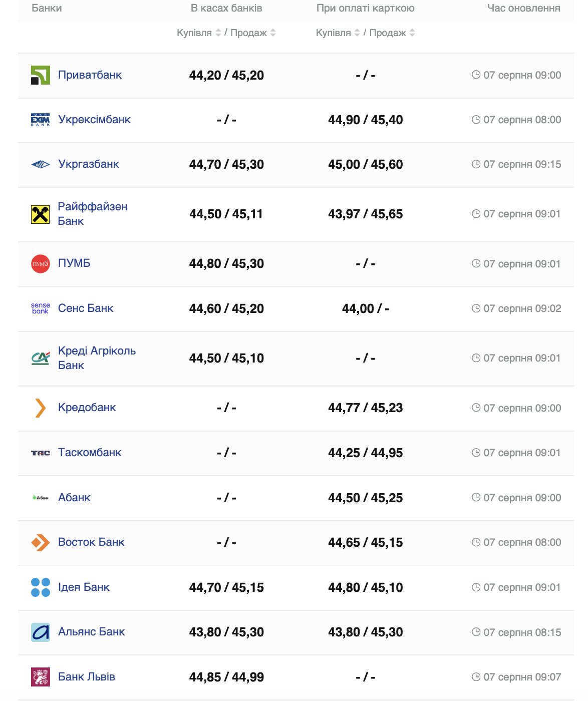Click the Восток Банк orange arrow logo
This screenshot has width=588, height=701.
click(41, 542)
